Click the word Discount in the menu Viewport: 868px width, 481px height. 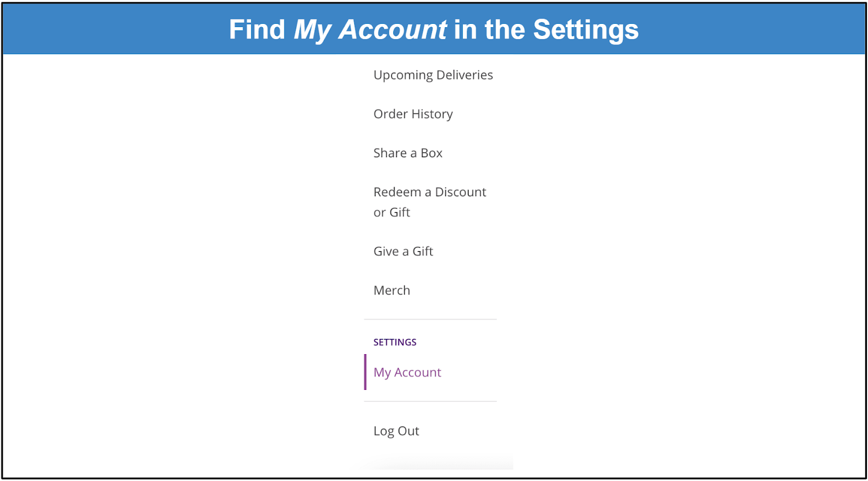coord(461,192)
